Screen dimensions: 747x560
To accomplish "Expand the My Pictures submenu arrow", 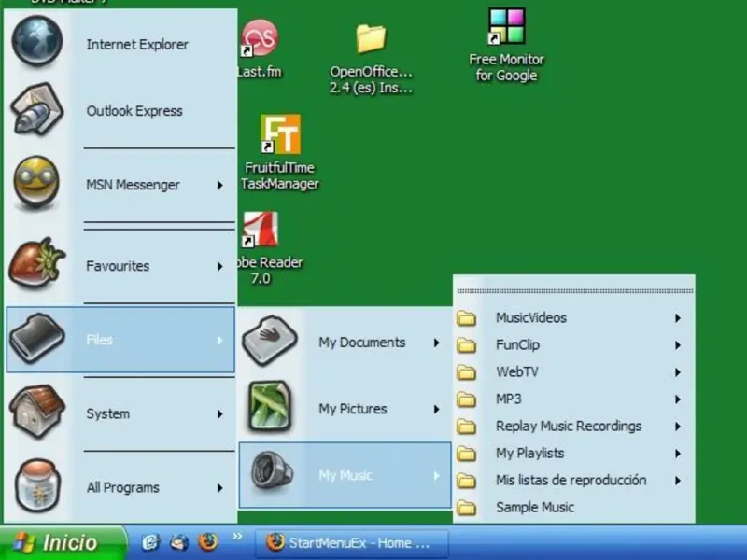I will [x=436, y=409].
